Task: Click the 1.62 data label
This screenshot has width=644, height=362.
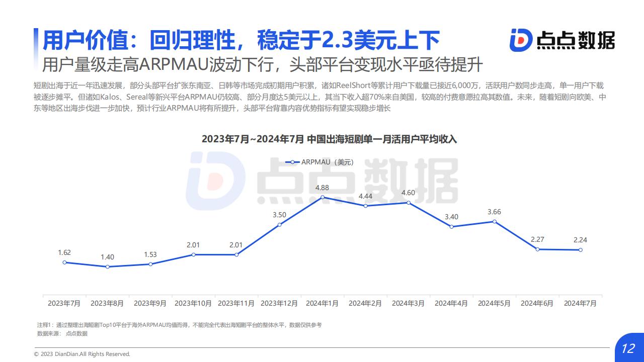Action: pos(64,252)
